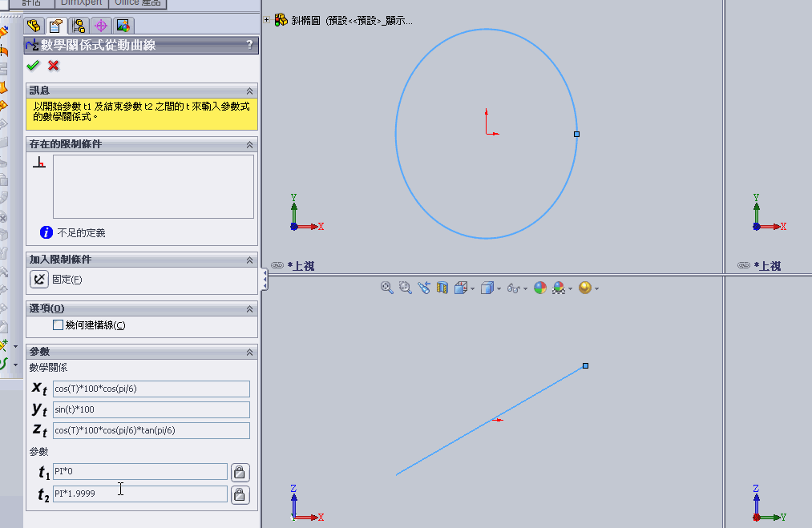This screenshot has width=812, height=528.
Task: Click the Hide/Show Items glasses icon
Action: (513, 288)
